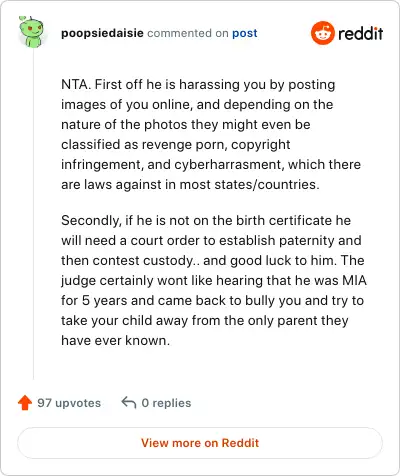Screen dimensions: 400x476
Task: Click the "97 upvotes" count label
Action: (69, 403)
